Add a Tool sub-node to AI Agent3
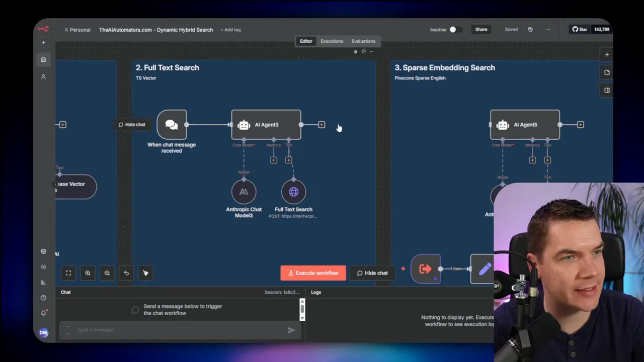Screen dimensions: 644x362 coord(288,160)
